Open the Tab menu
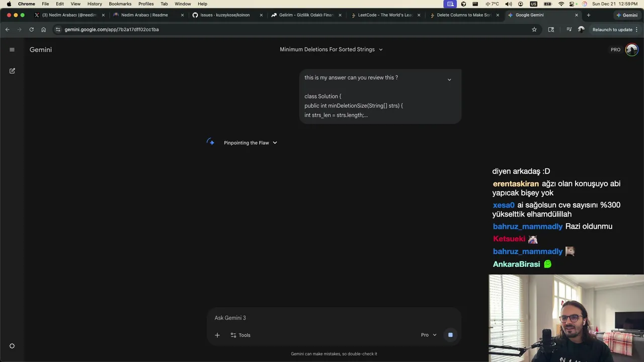Viewport: 644px width, 362px height. pos(164,4)
